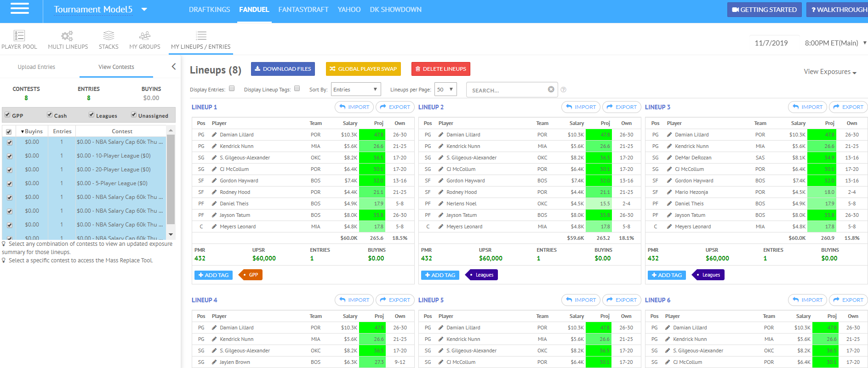Click the purple Leagues tag on Lineup 3
This screenshot has height=368, width=868.
click(708, 275)
